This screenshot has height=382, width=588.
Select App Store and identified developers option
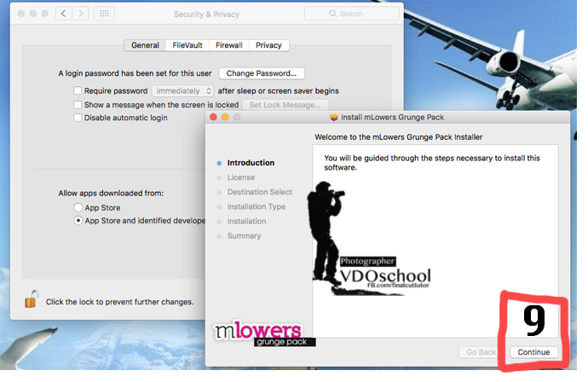tap(78, 221)
